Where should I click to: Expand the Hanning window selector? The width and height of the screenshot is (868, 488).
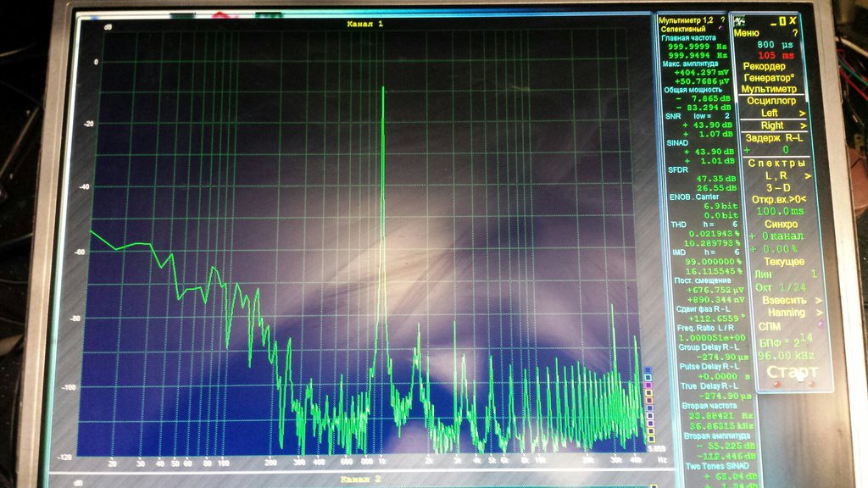coord(820,313)
